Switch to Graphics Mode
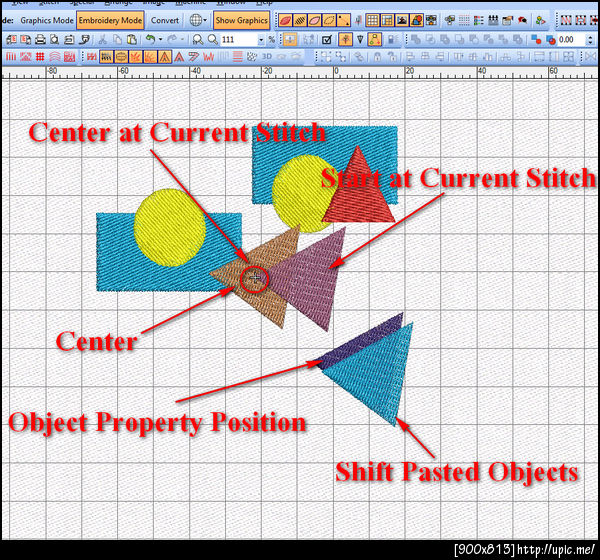600x560 pixels. (x=47, y=20)
